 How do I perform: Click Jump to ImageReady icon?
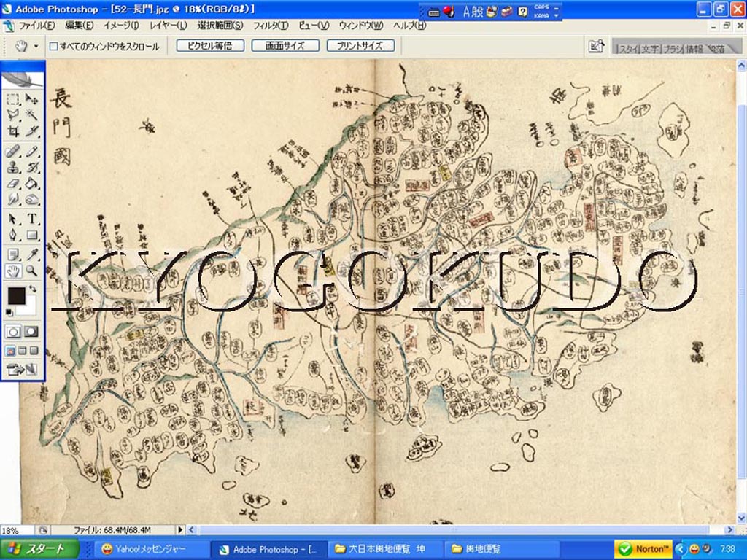pos(22,368)
